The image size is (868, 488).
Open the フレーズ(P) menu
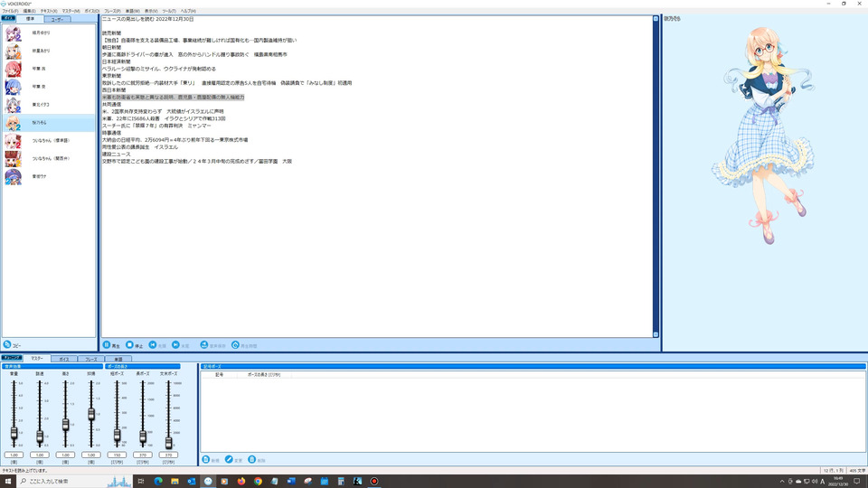(112, 11)
